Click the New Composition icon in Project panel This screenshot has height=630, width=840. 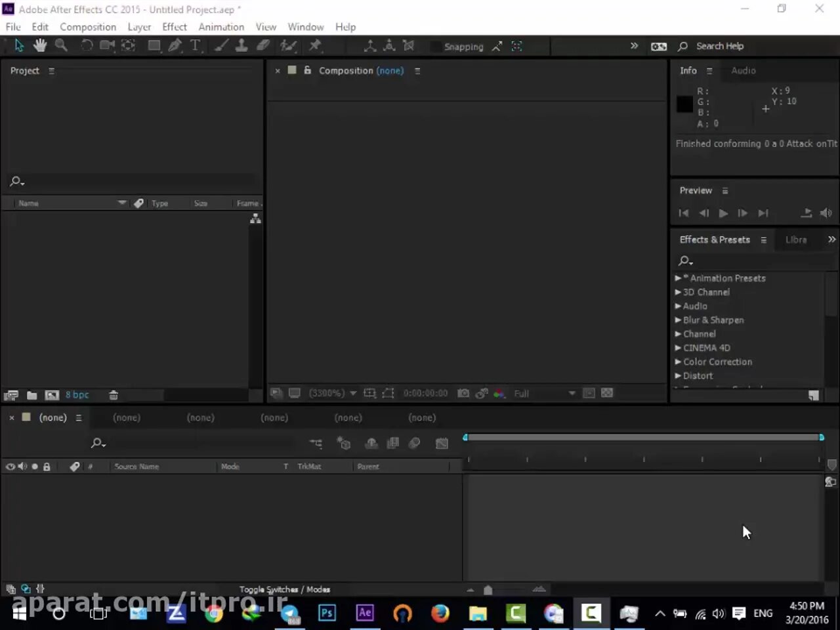pyautogui.click(x=52, y=395)
